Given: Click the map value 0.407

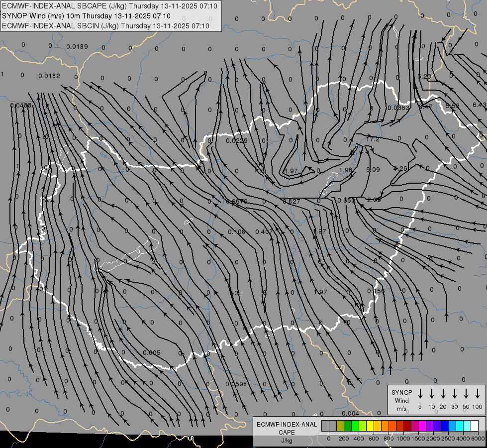Looking at the screenshot, I should [264, 232].
